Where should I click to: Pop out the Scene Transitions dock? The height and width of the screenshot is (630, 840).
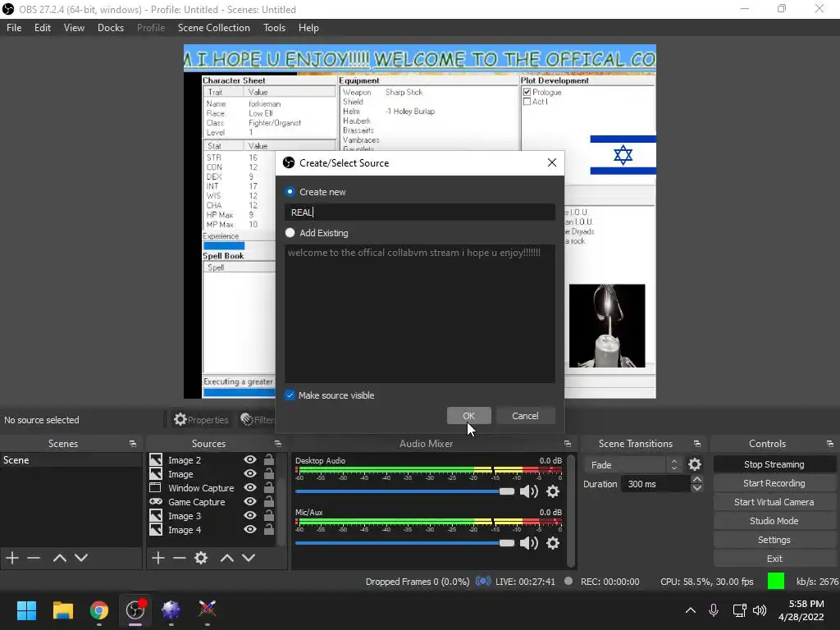(697, 444)
